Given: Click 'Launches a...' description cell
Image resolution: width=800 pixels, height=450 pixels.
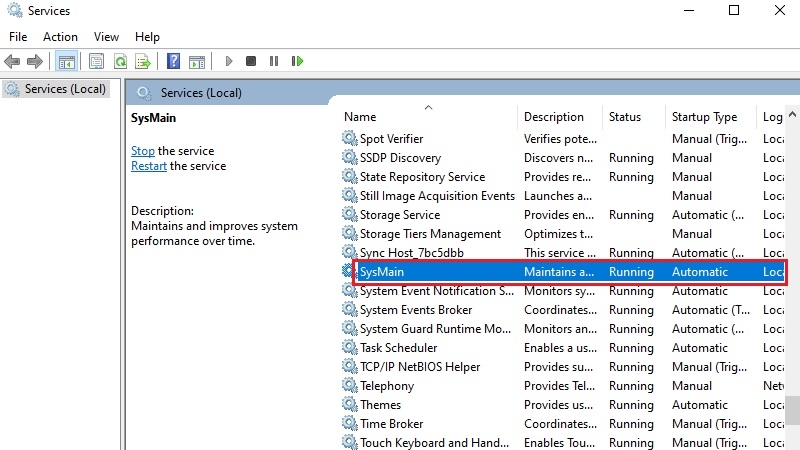Looking at the screenshot, I should [558, 196].
